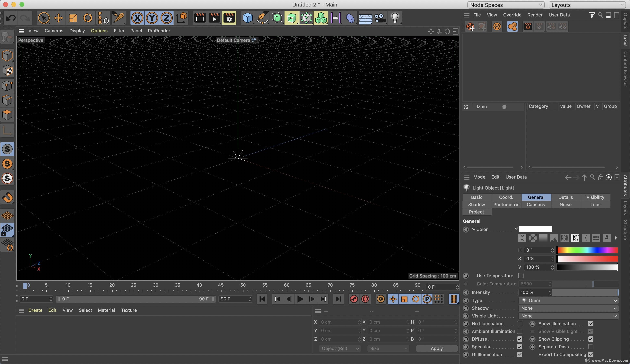The height and width of the screenshot is (364, 630).
Task: Select the Scale tool icon
Action: point(72,17)
